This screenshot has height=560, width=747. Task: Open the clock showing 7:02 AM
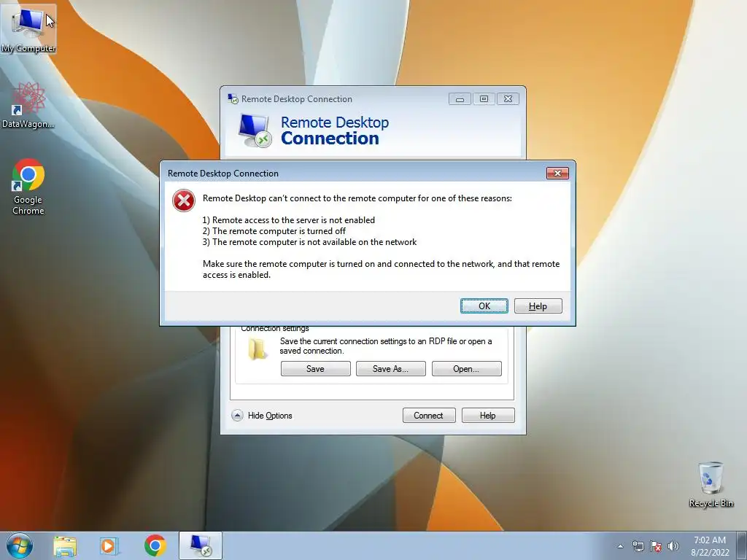(x=710, y=545)
